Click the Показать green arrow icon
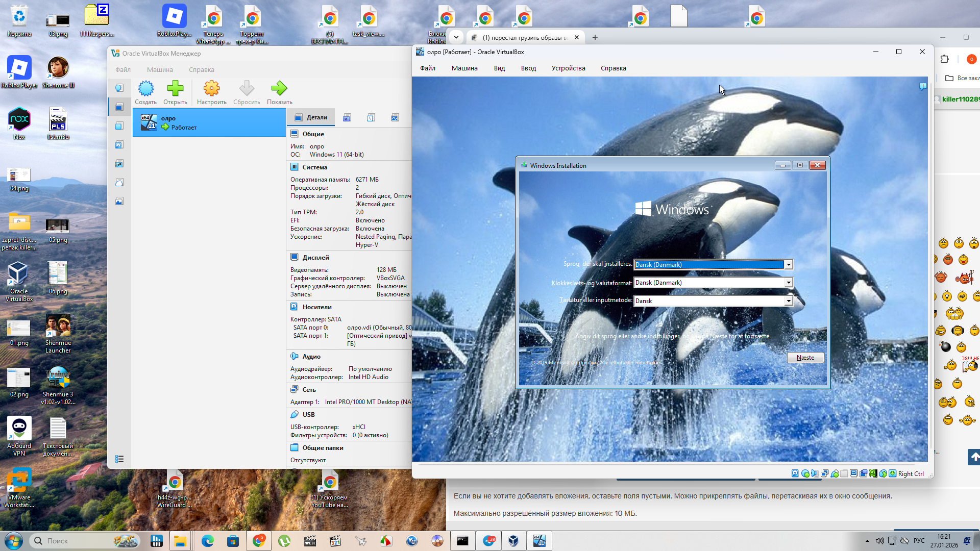980x551 pixels. tap(279, 89)
